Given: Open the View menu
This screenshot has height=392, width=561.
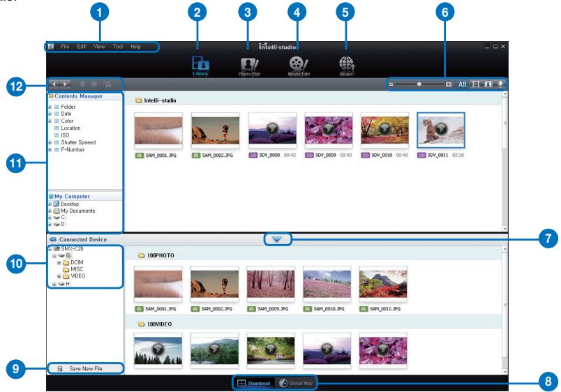Looking at the screenshot, I should (x=100, y=47).
